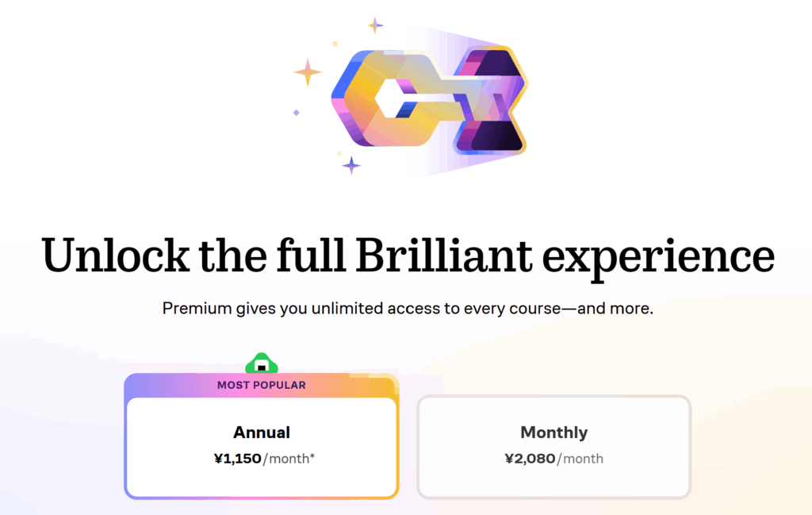Image resolution: width=812 pixels, height=515 pixels.
Task: Click the purple sparkle below the key
Action: (351, 165)
